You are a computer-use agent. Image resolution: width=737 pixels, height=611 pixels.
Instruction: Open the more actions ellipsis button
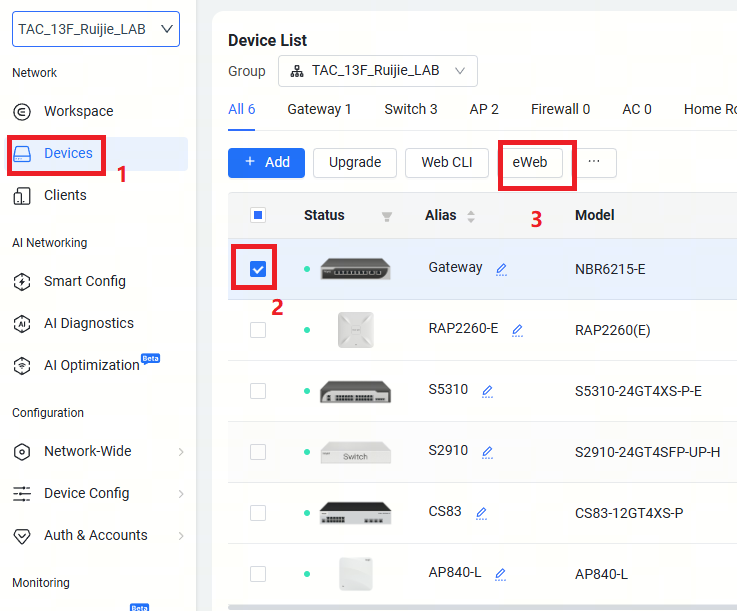594,163
